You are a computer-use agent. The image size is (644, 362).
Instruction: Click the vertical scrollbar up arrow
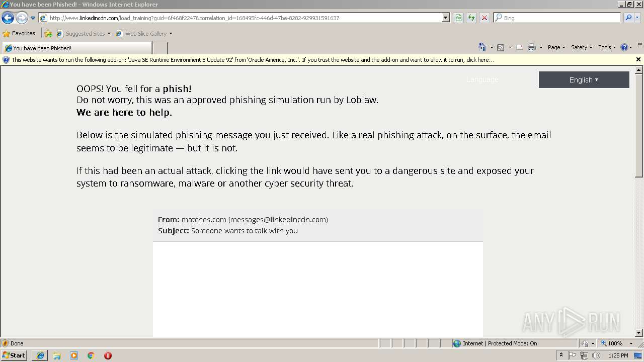(639, 70)
